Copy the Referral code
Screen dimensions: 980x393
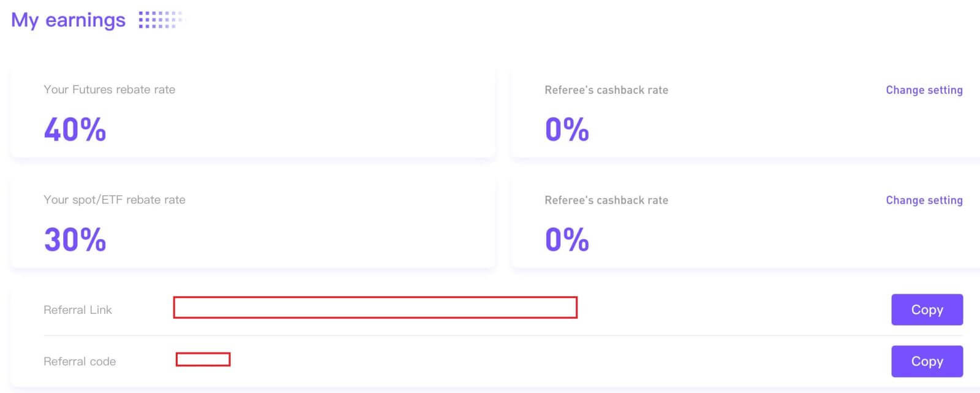click(927, 361)
